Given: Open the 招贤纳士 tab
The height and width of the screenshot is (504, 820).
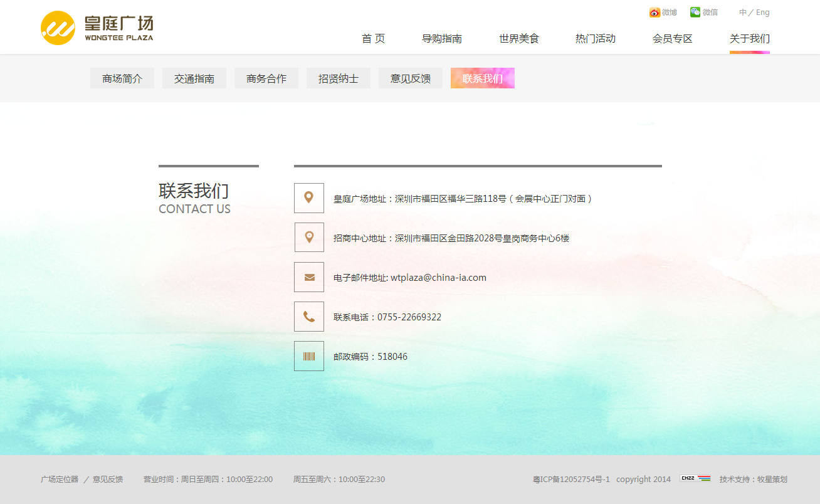Looking at the screenshot, I should click(x=338, y=78).
